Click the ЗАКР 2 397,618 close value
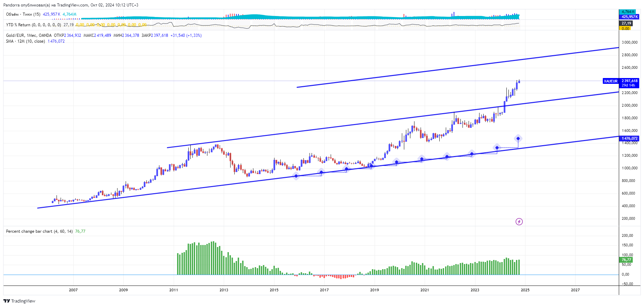The width and height of the screenshot is (644, 307). 155,35
